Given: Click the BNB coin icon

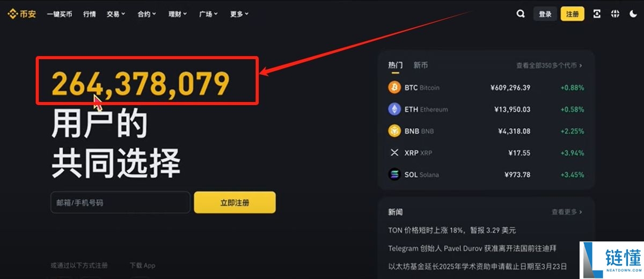Looking at the screenshot, I should tap(394, 131).
